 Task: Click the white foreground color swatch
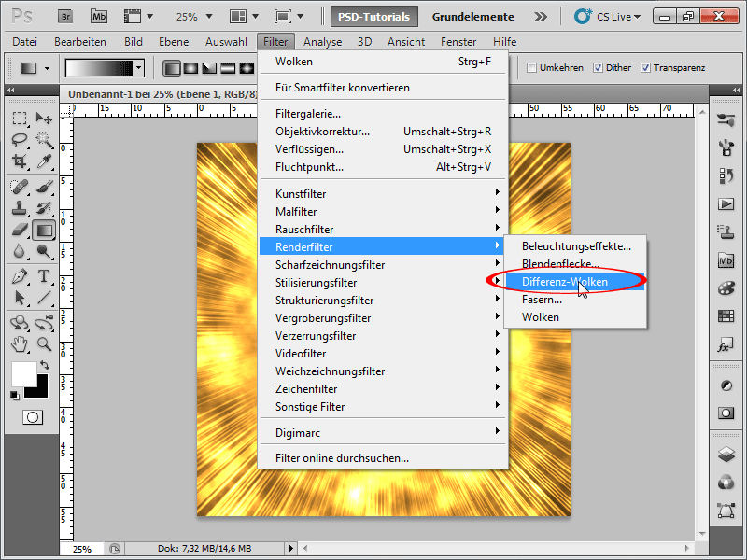pyautogui.click(x=24, y=374)
